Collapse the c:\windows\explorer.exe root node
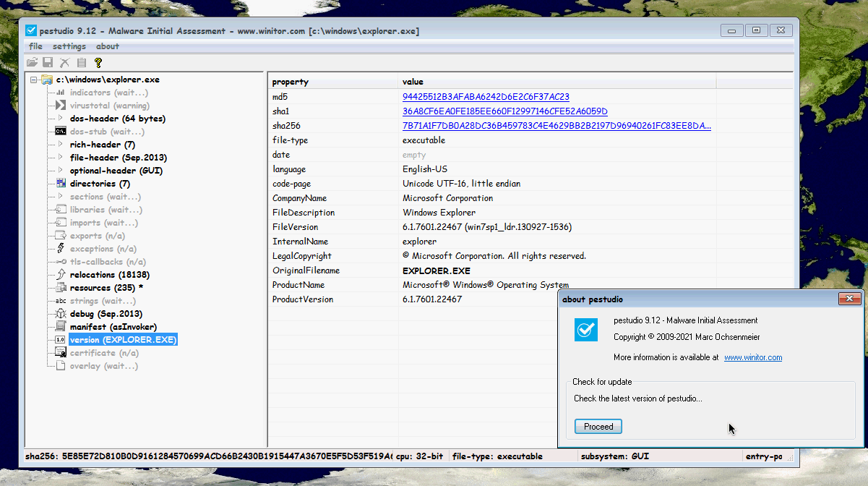 click(x=34, y=80)
